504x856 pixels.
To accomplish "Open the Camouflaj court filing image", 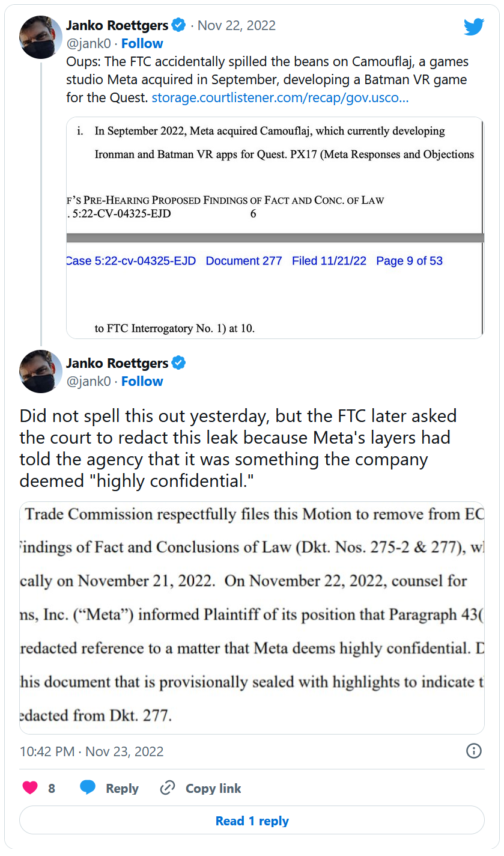I will pos(275,228).
